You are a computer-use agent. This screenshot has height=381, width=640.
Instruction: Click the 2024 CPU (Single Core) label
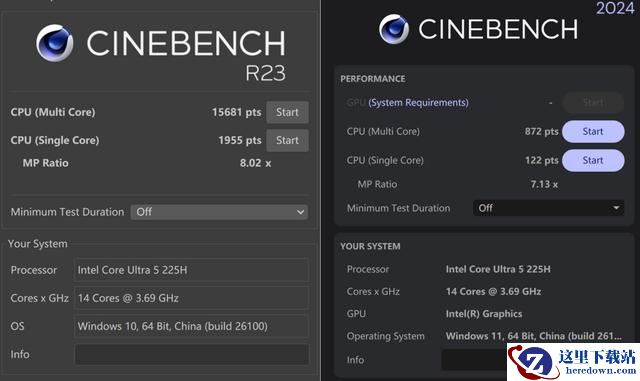point(385,160)
